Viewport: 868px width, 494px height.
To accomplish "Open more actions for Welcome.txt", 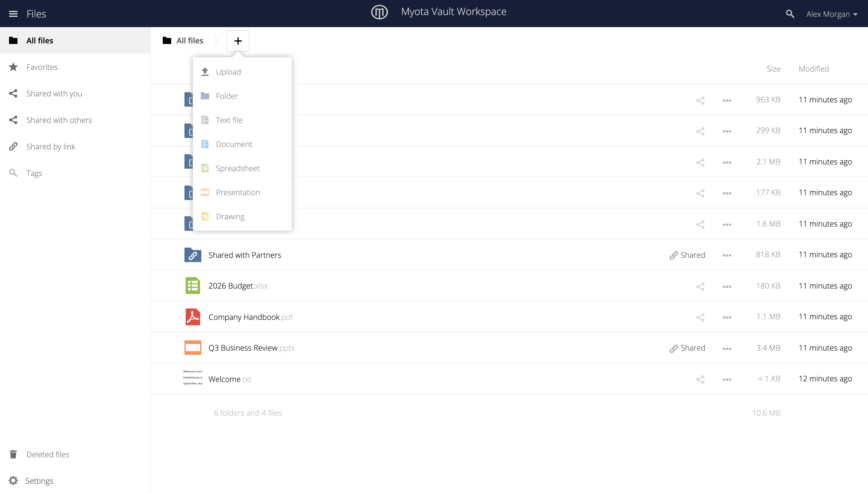I will point(726,379).
